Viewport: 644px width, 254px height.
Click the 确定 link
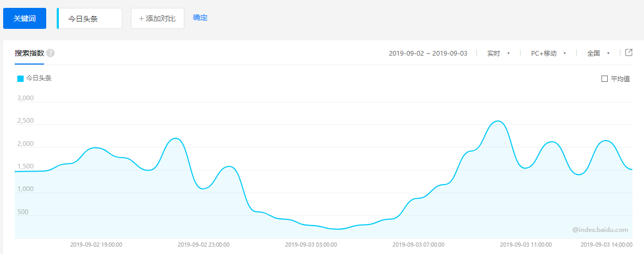coord(200,18)
